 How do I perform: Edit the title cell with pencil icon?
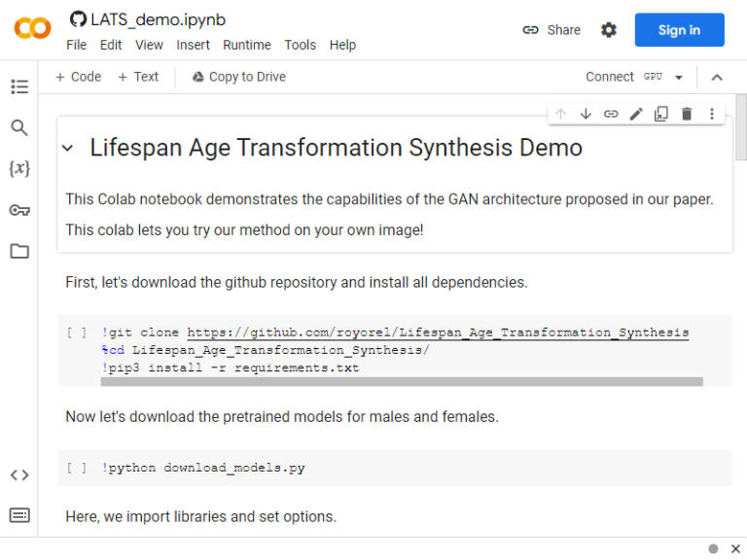tap(636, 114)
